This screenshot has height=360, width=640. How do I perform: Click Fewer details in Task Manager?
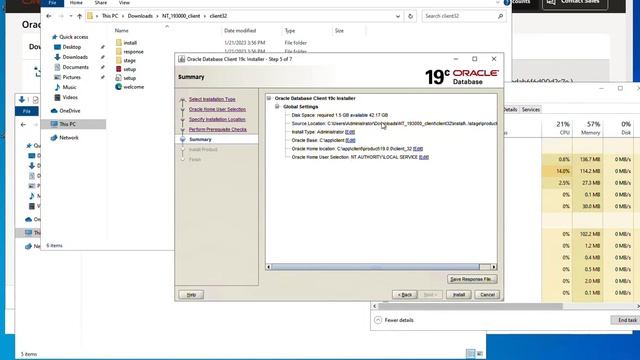[x=394, y=320]
